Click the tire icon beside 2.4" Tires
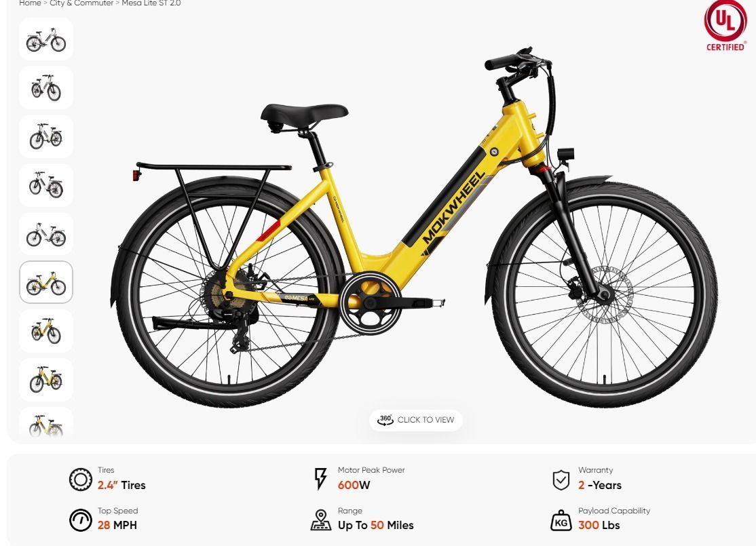 point(81,480)
